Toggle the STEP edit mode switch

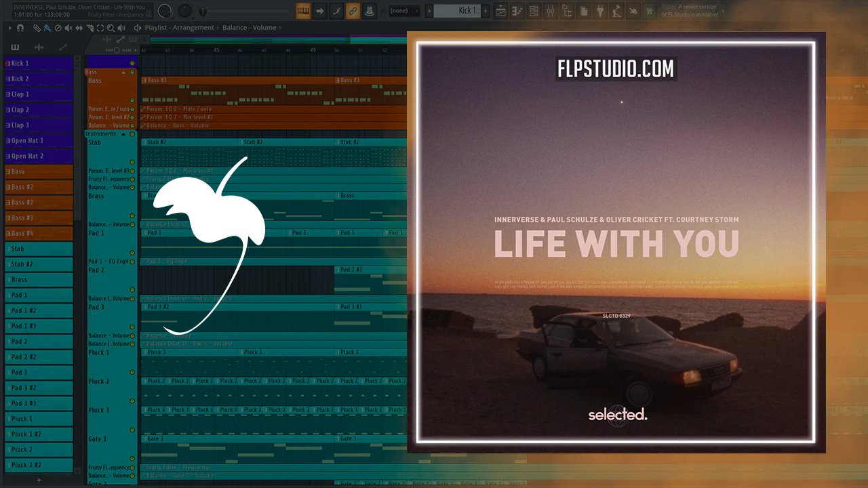click(117, 49)
